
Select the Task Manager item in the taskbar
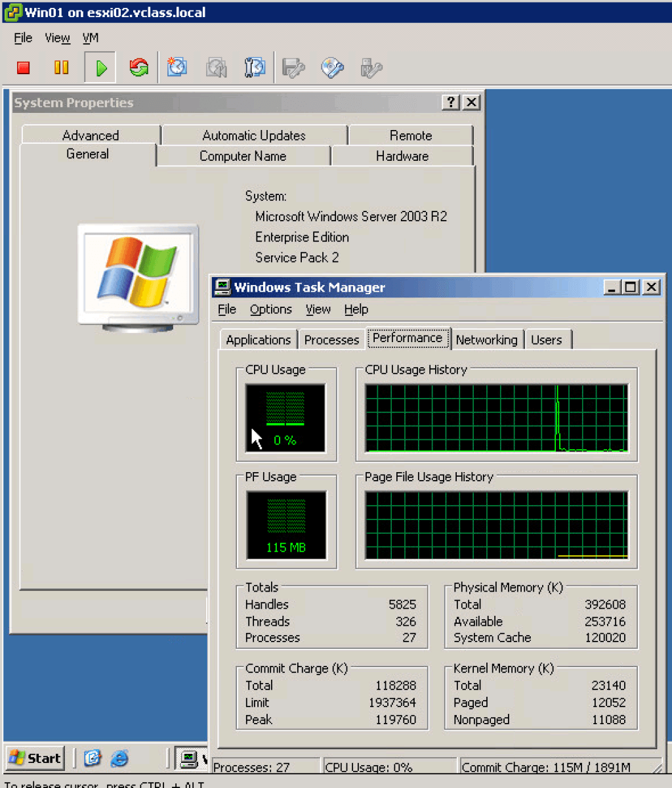coord(190,758)
